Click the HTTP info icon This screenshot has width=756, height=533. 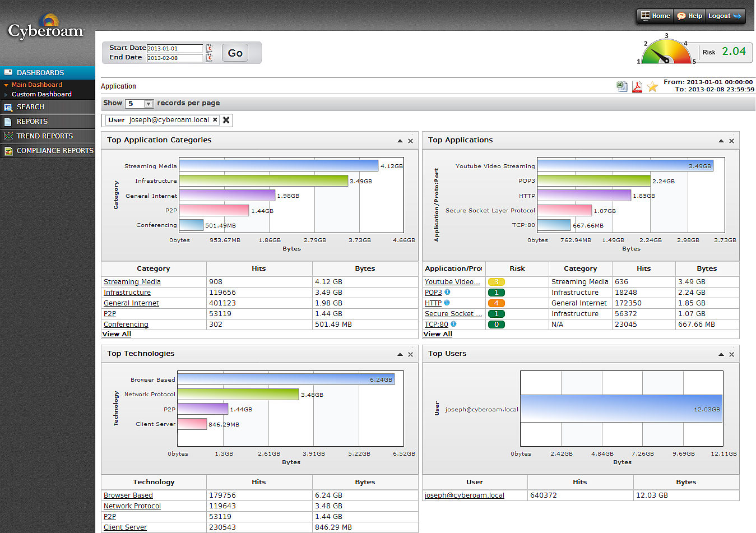tap(447, 303)
